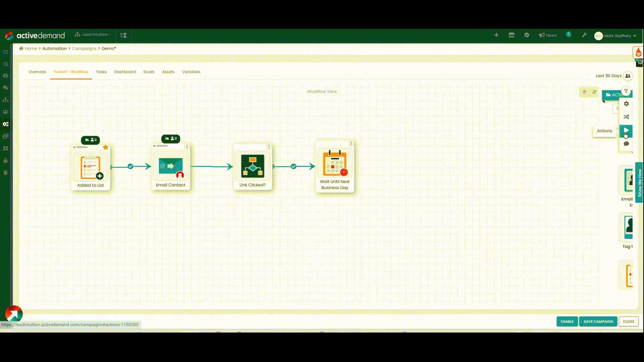Open the comments speech bubble icon
This screenshot has width=644, height=362.
pos(626,144)
